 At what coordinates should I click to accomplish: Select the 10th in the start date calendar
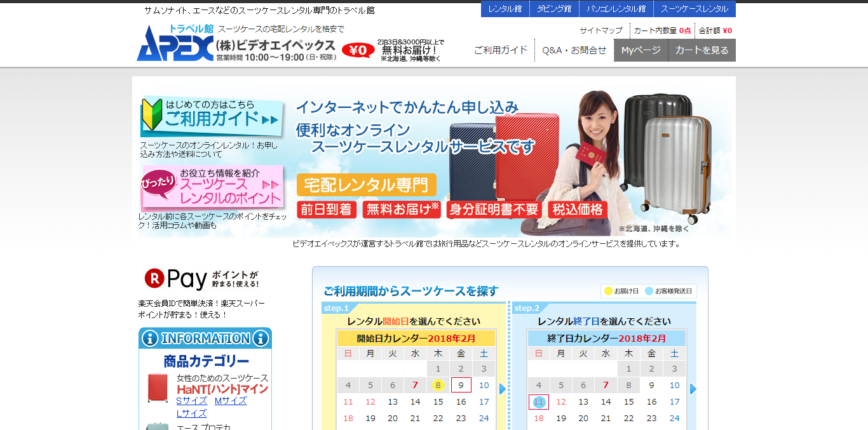484,385
